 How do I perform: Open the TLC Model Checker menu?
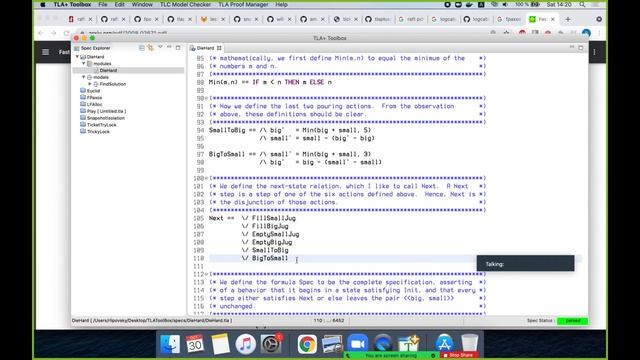point(185,4)
